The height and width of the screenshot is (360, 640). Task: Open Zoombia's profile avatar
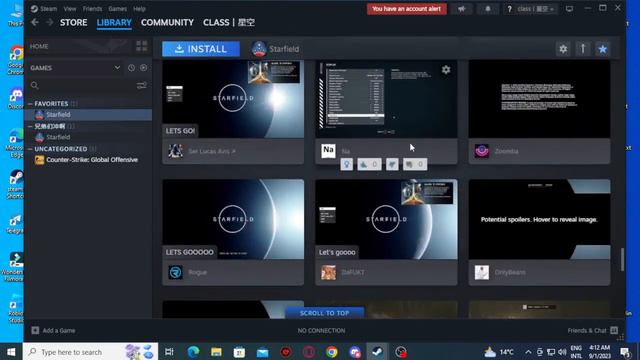[482, 151]
